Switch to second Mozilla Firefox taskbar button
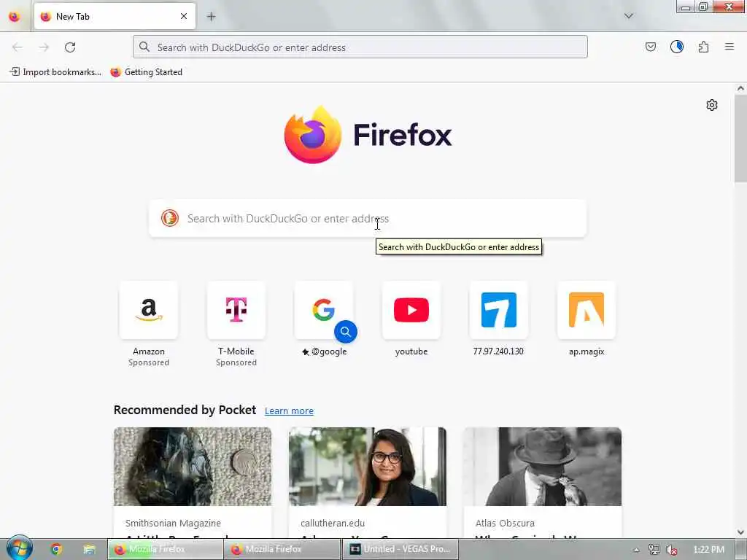Viewport: 747px width, 560px height. (283, 549)
